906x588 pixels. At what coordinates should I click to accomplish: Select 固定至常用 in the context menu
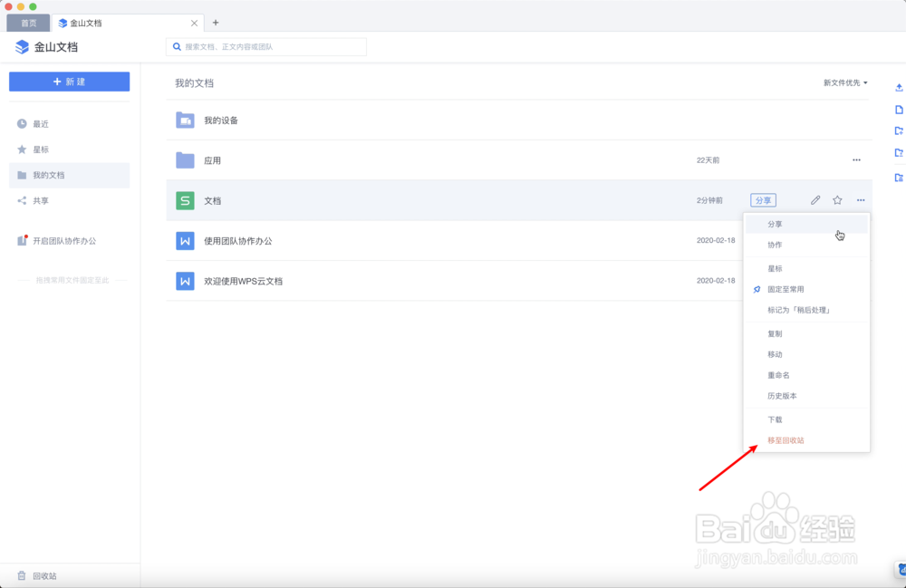[x=806, y=289]
